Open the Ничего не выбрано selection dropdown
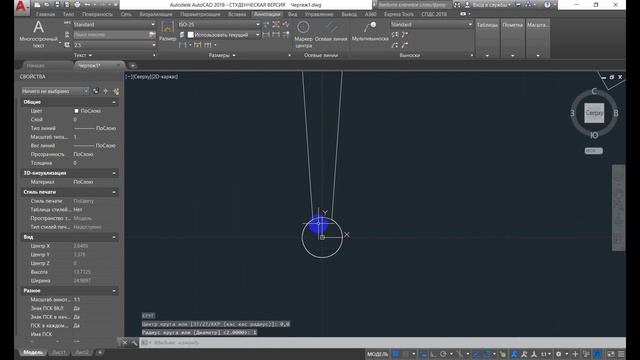Image resolution: width=640 pixels, height=360 pixels. click(55, 91)
